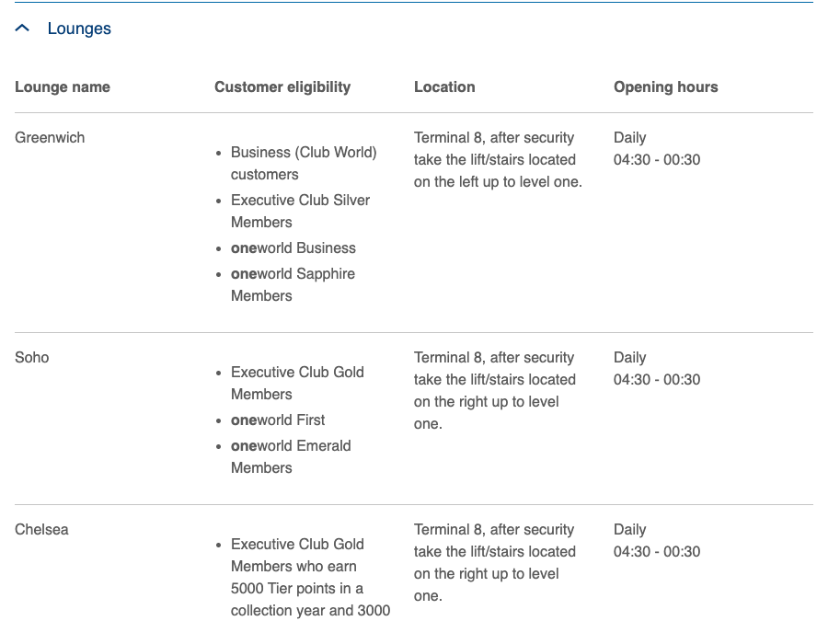Image resolution: width=840 pixels, height=621 pixels.
Task: Click Greenwich opening hours 04:30 - 00:30
Action: click(657, 160)
